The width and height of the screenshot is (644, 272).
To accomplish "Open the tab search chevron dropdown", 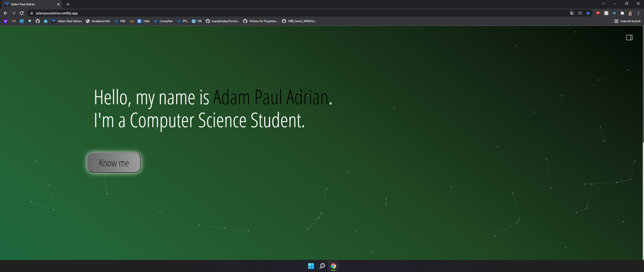I will pos(603,4).
